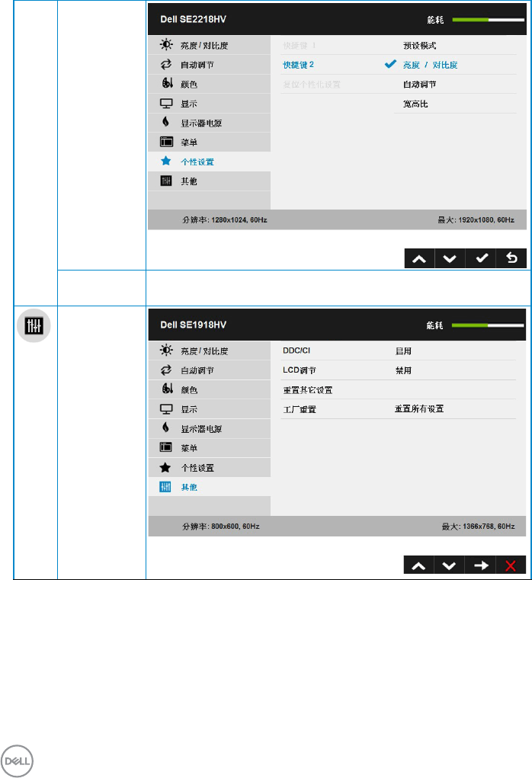Open the 工厂重置 row
Viewport: 532px width, 778px height.
point(399,409)
